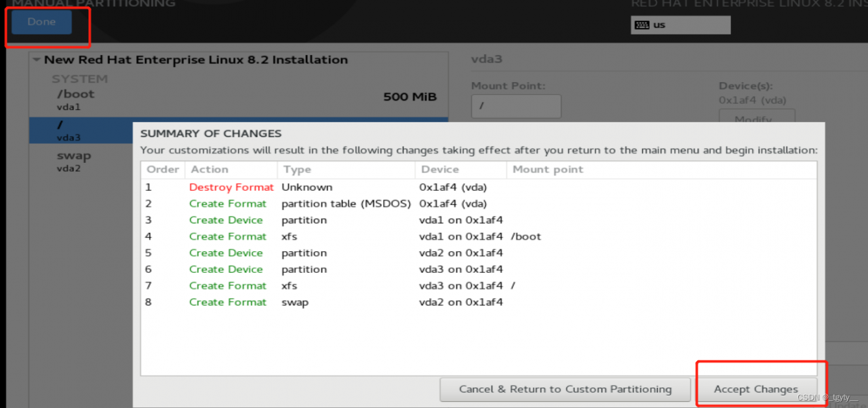Click the Done button
868x408 pixels.
tap(41, 22)
